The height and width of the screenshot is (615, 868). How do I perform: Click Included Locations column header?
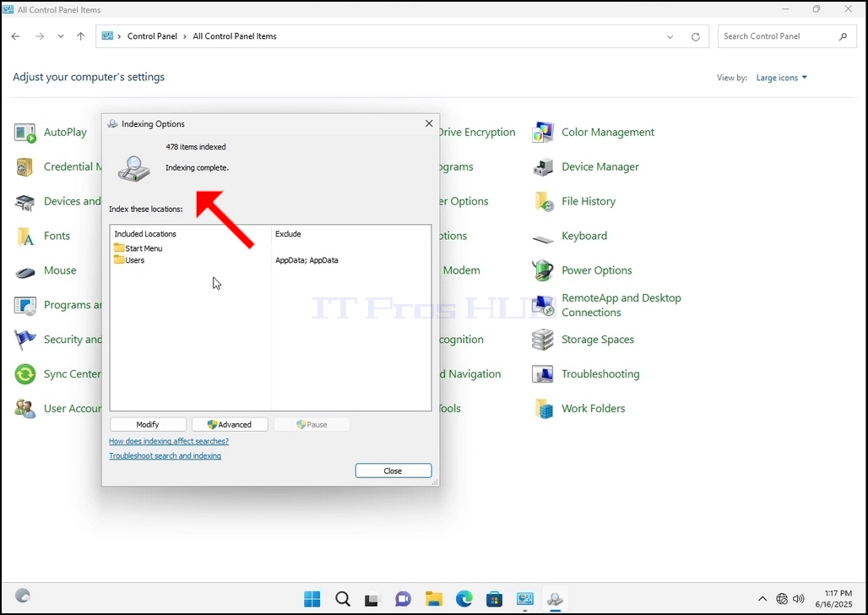[145, 234]
